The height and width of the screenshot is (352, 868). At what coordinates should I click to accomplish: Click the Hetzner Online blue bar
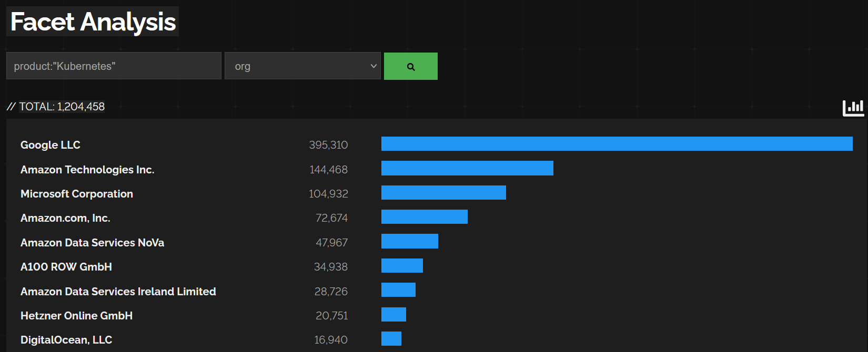393,315
